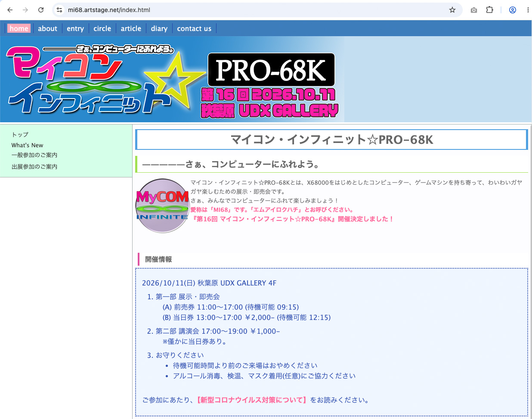Click the PRO-68K banner title image
The width and height of the screenshot is (532, 419).
tap(271, 70)
